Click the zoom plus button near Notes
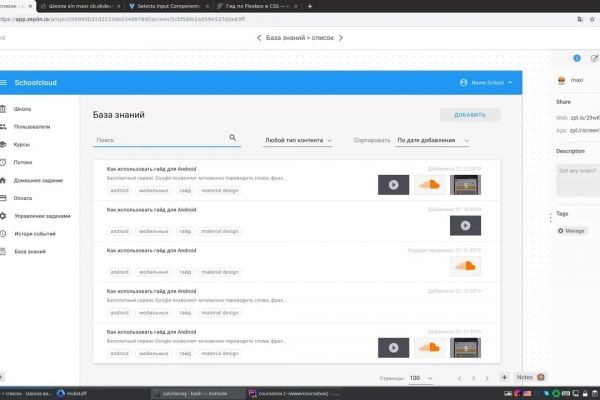 point(504,377)
